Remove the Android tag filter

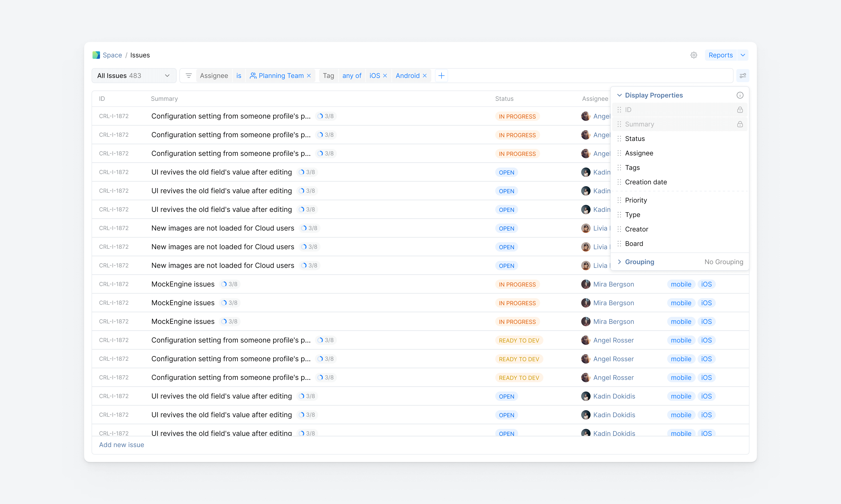(x=424, y=75)
